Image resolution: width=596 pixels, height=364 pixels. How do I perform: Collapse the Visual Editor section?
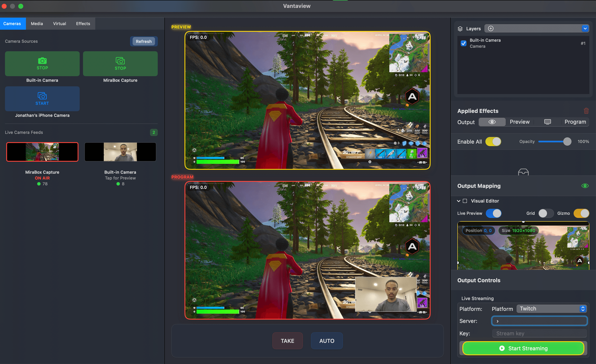tap(458, 201)
